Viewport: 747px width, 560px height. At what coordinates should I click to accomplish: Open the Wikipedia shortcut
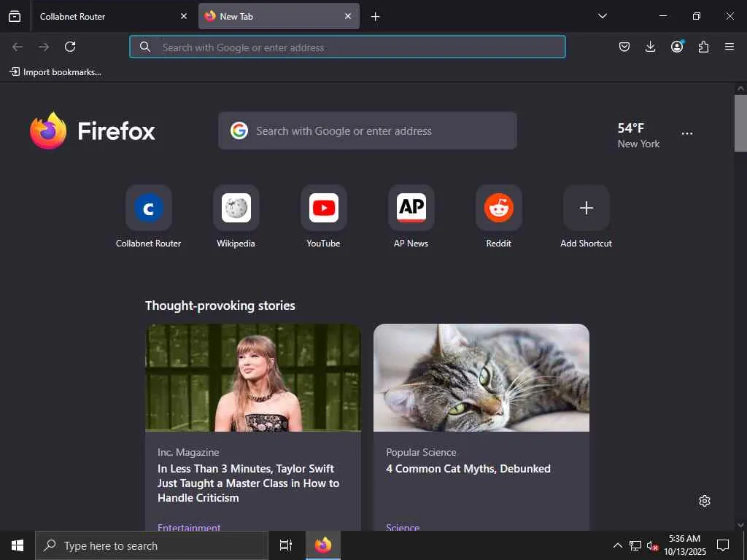coord(236,217)
